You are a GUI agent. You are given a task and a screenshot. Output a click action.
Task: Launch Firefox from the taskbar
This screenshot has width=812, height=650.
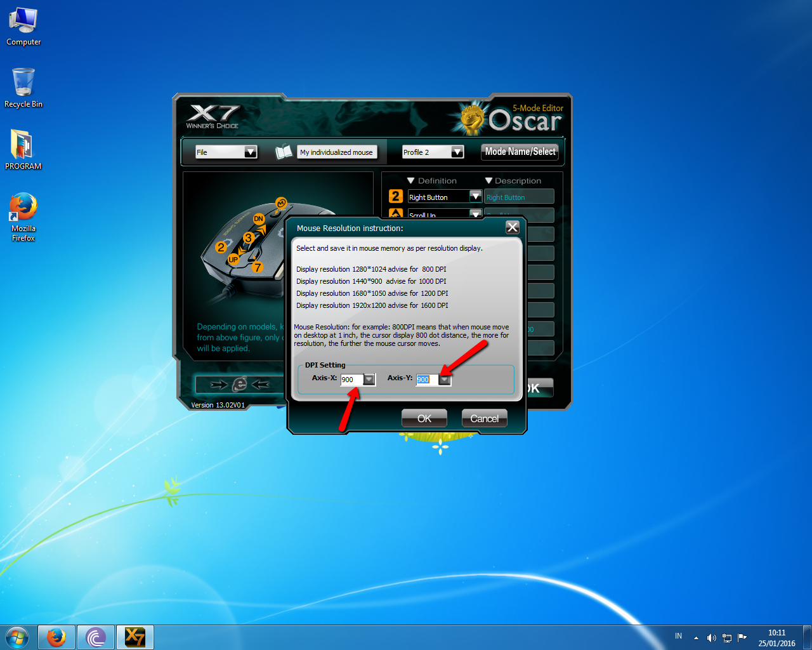(x=56, y=637)
